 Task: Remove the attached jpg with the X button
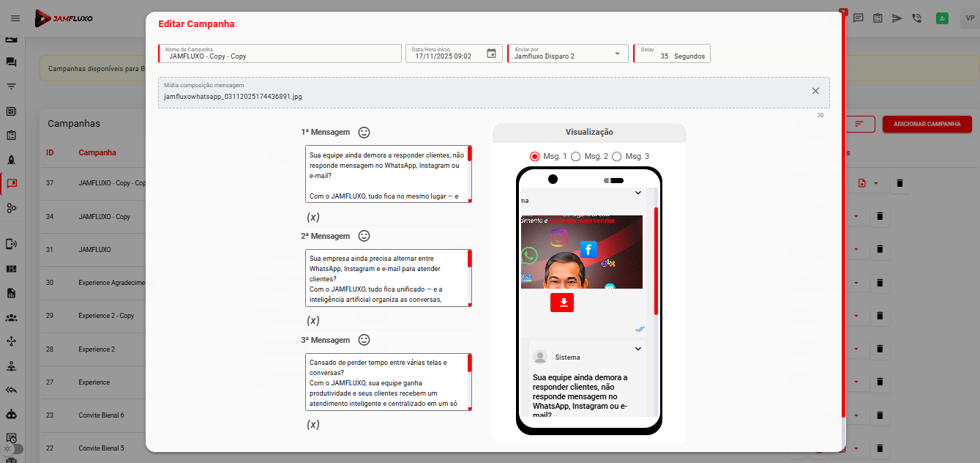point(815,91)
